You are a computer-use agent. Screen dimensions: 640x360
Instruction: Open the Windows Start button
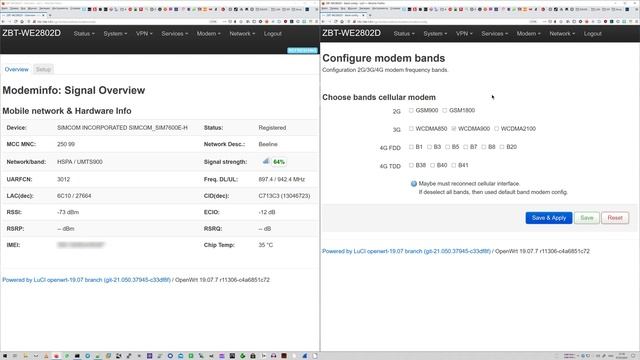[5, 356]
